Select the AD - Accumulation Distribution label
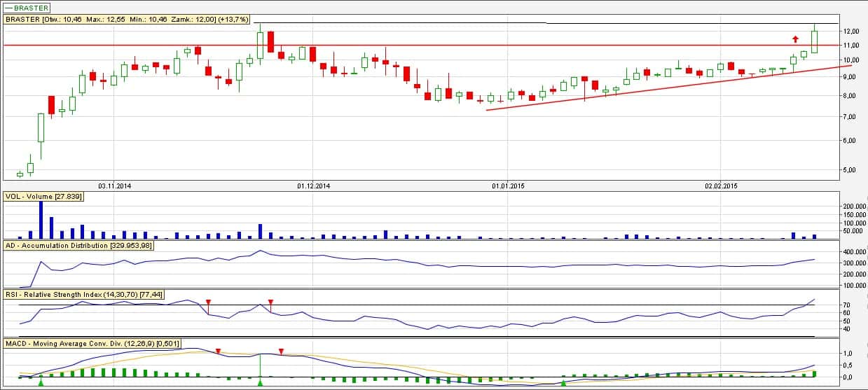 click(x=78, y=246)
